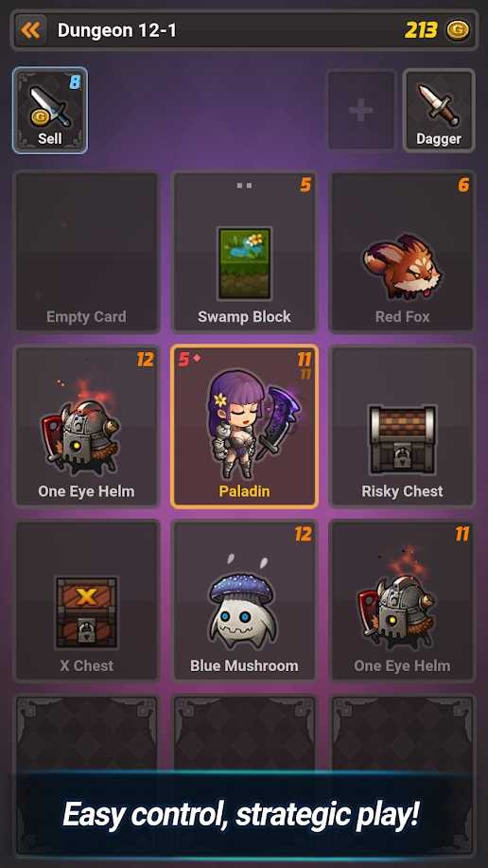Click the Paladin's red health number 5

pyautogui.click(x=183, y=360)
